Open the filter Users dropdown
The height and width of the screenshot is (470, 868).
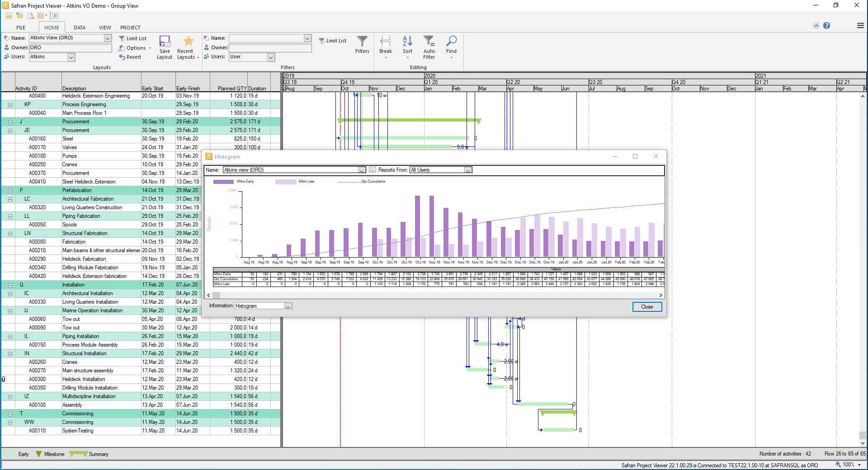click(x=271, y=57)
